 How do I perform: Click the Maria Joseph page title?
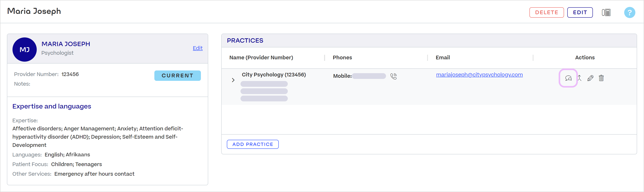point(34,11)
